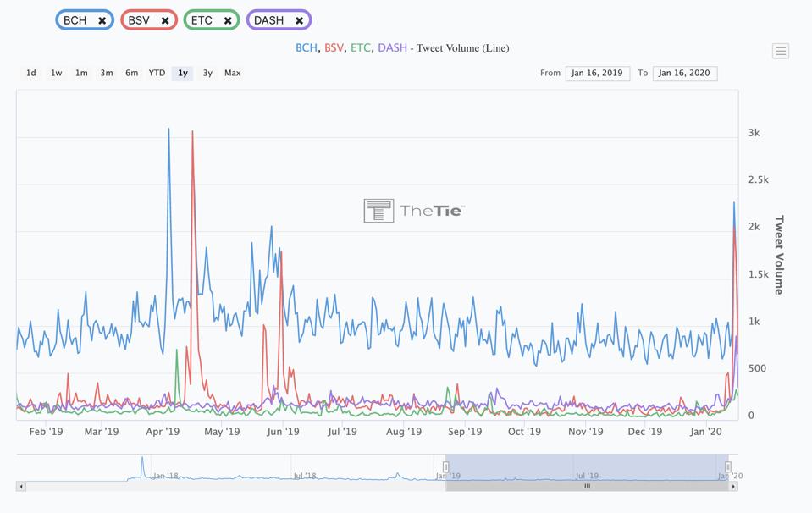The image size is (812, 513).
Task: Click the April 2019 BCH peak
Action: 168,130
